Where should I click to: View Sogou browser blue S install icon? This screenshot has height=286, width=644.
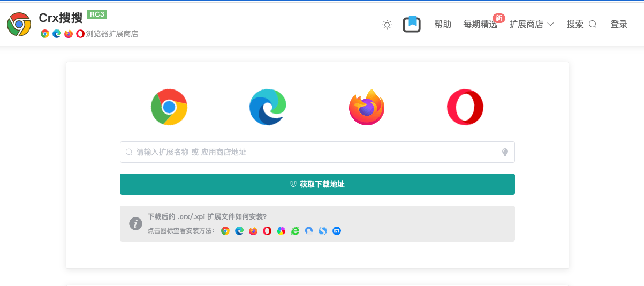point(323,231)
